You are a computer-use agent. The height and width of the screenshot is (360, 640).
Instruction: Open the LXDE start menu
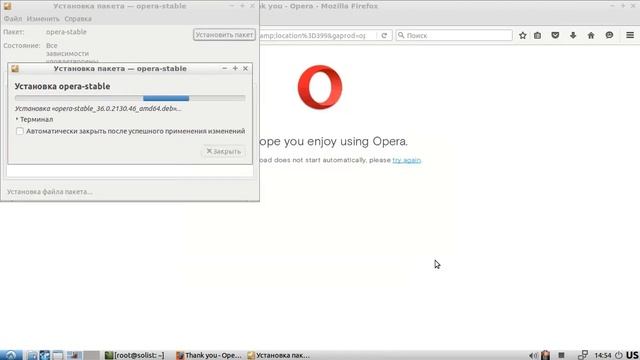pos(11,355)
